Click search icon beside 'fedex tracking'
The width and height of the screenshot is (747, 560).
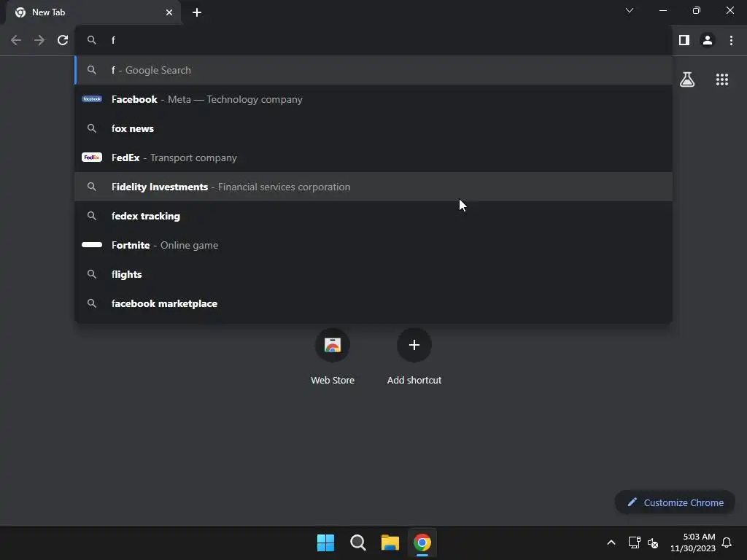pos(91,216)
